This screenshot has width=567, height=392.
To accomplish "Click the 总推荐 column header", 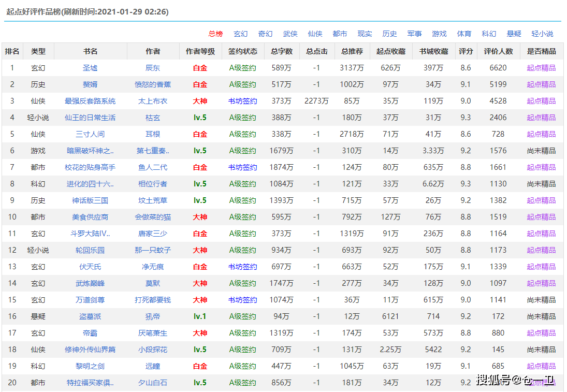I will (352, 51).
